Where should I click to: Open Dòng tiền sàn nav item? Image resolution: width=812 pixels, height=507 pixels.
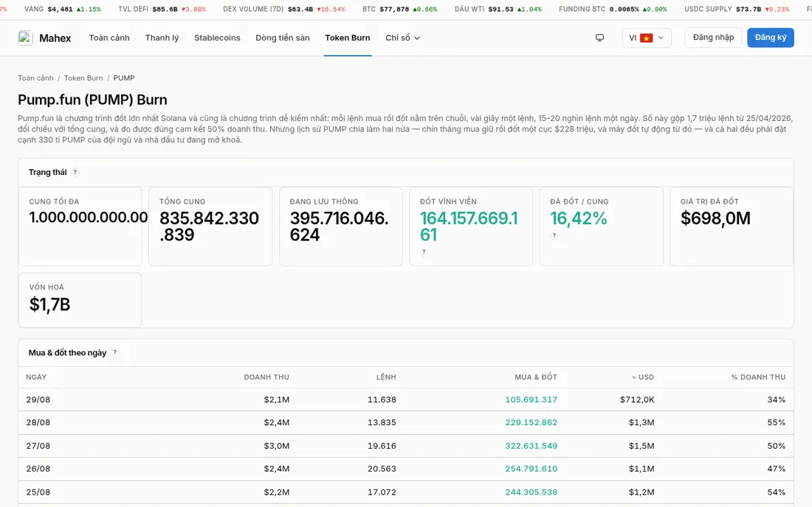tap(283, 38)
